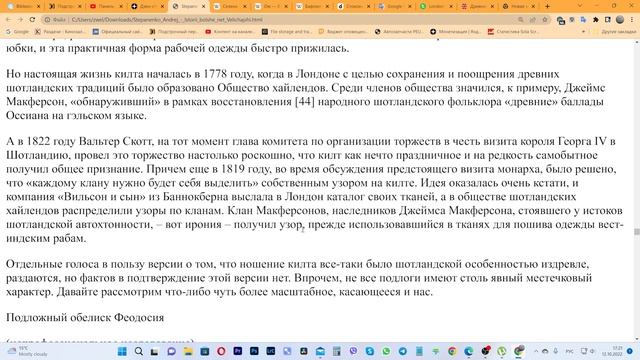Viewport: 640px width, 360px height.
Task: Open the Контент на канале bookmark
Action: [x=231, y=31]
